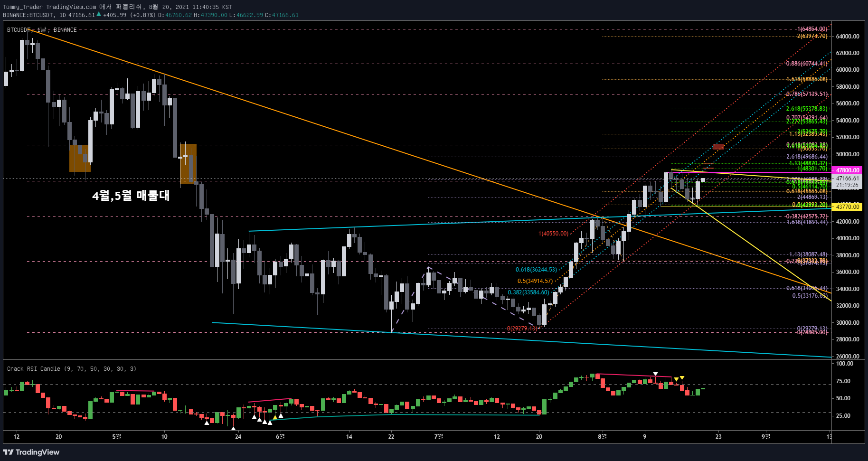Click the 'Tommy_Trader' publisher name in header

[23, 7]
